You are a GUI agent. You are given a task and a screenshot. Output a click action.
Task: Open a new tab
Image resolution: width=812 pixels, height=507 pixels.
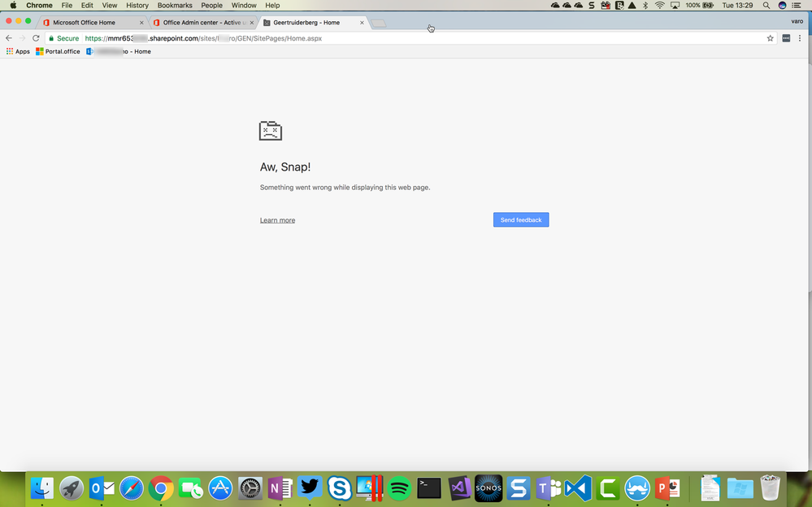tap(379, 24)
